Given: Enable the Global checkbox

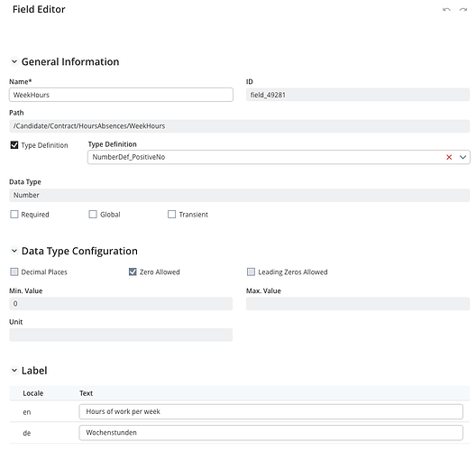Looking at the screenshot, I should [93, 215].
